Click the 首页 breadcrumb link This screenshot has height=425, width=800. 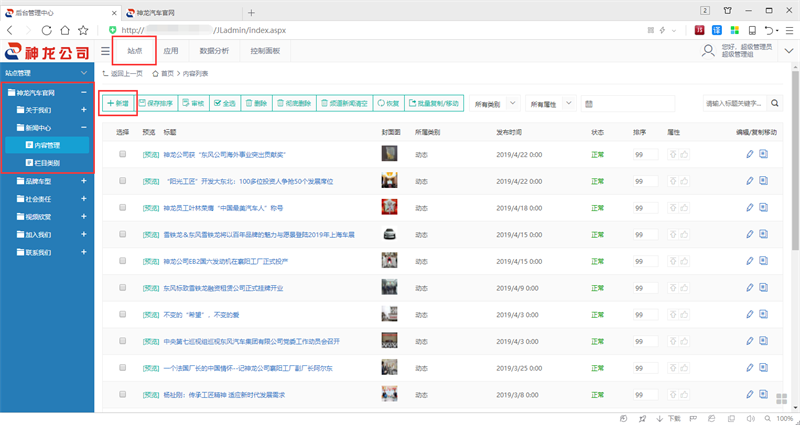pyautogui.click(x=163, y=74)
